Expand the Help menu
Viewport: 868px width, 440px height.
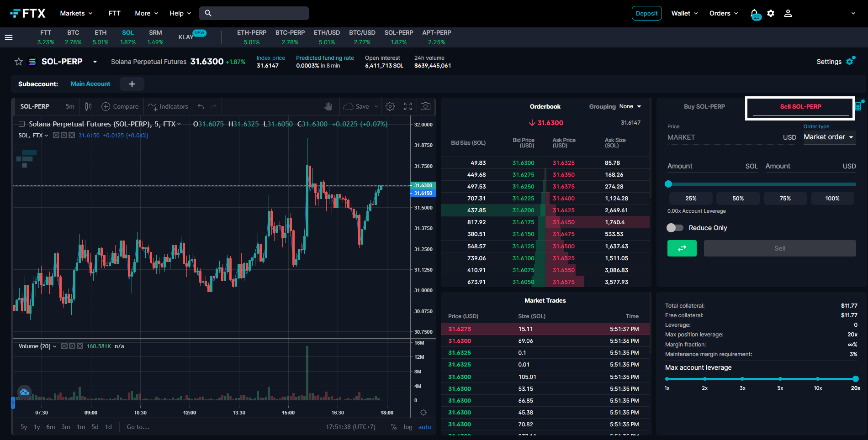180,13
